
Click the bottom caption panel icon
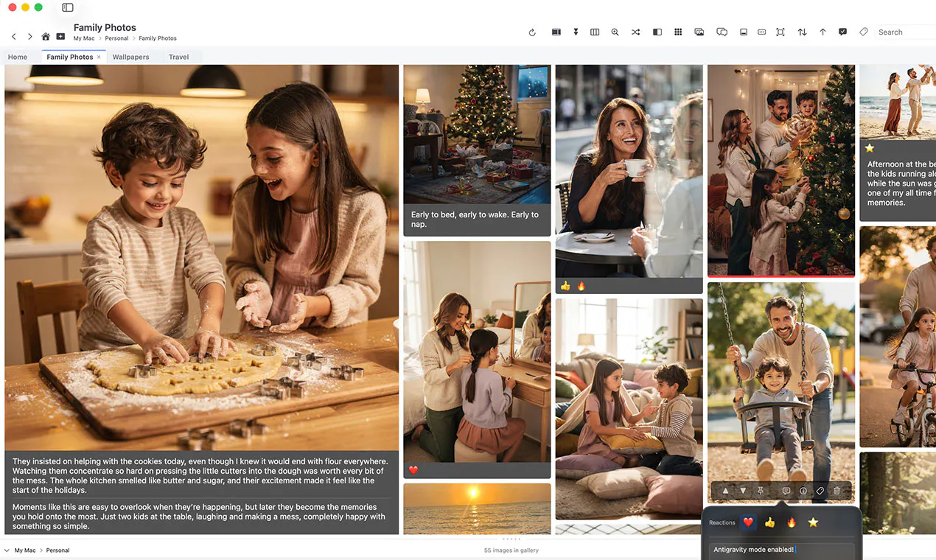[x=744, y=32]
